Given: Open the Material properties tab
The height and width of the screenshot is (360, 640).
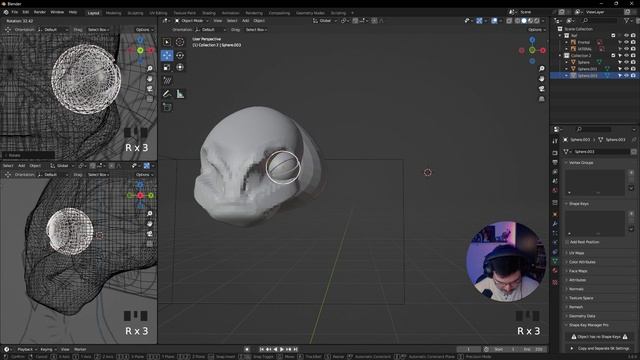Looking at the screenshot, I should coord(555,270).
